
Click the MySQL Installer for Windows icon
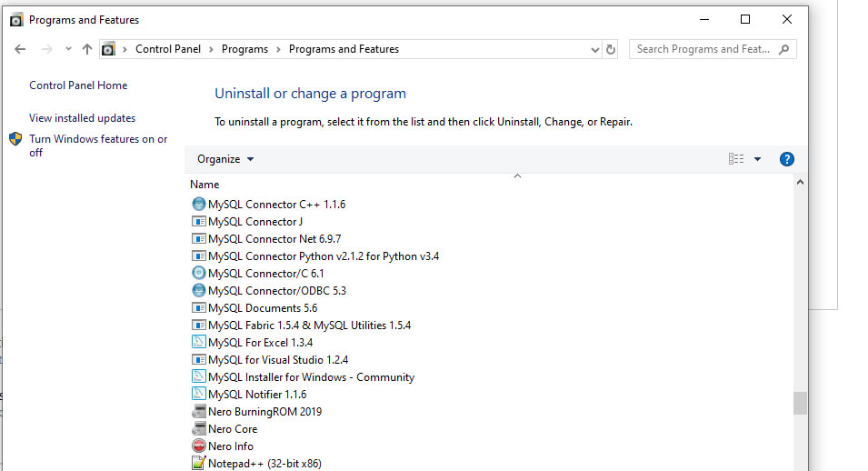(x=199, y=376)
